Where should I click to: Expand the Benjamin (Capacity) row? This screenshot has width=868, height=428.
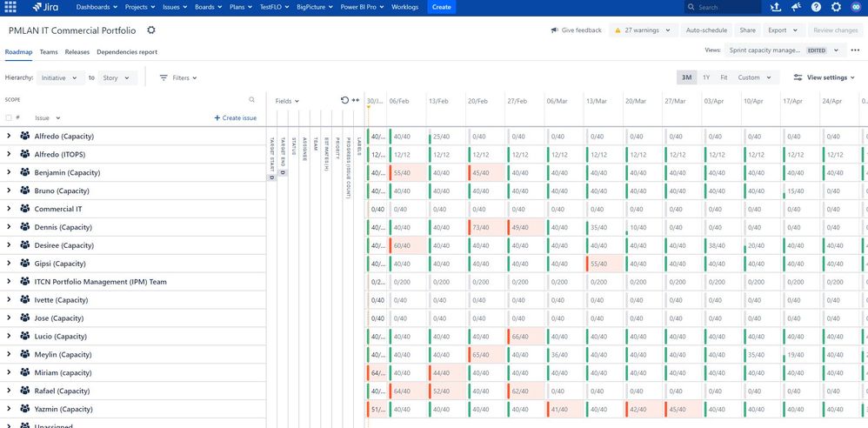pyautogui.click(x=9, y=172)
